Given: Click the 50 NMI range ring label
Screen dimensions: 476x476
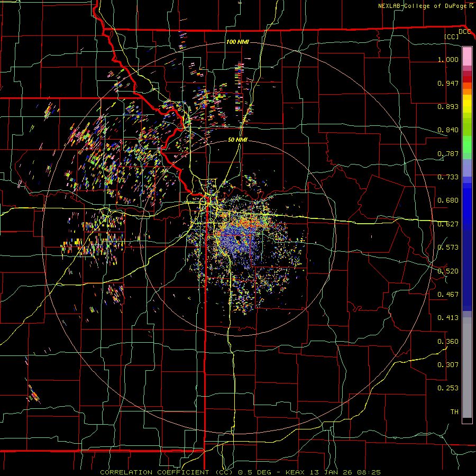Looking at the screenshot, I should point(237,140).
